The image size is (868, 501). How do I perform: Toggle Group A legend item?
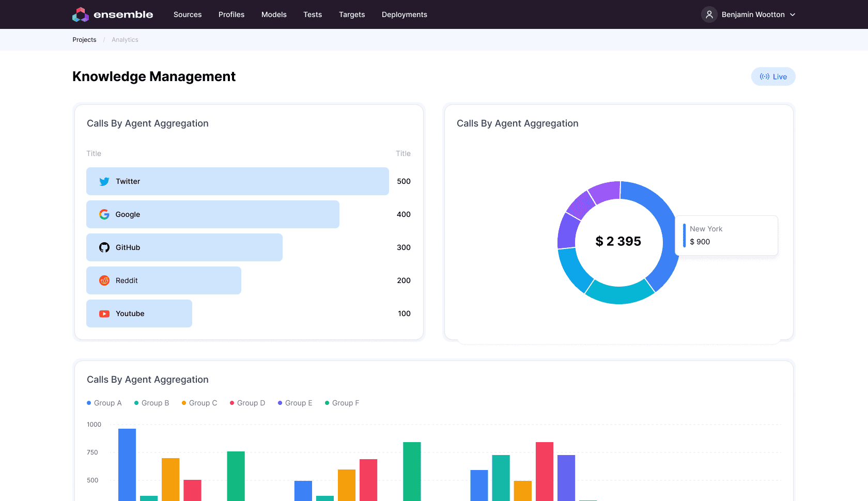104,403
